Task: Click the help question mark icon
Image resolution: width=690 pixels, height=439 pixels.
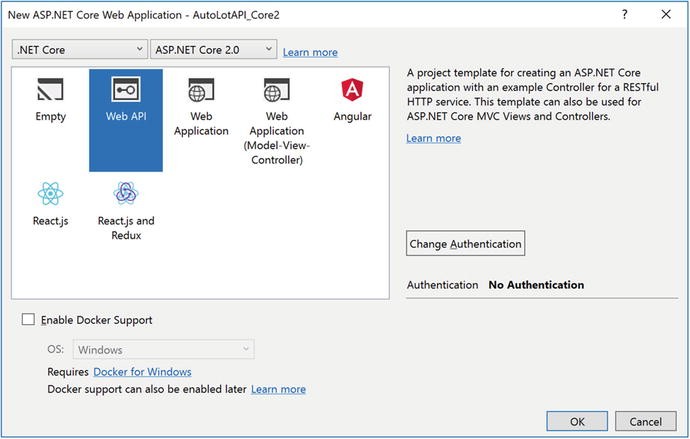Action: [x=624, y=15]
